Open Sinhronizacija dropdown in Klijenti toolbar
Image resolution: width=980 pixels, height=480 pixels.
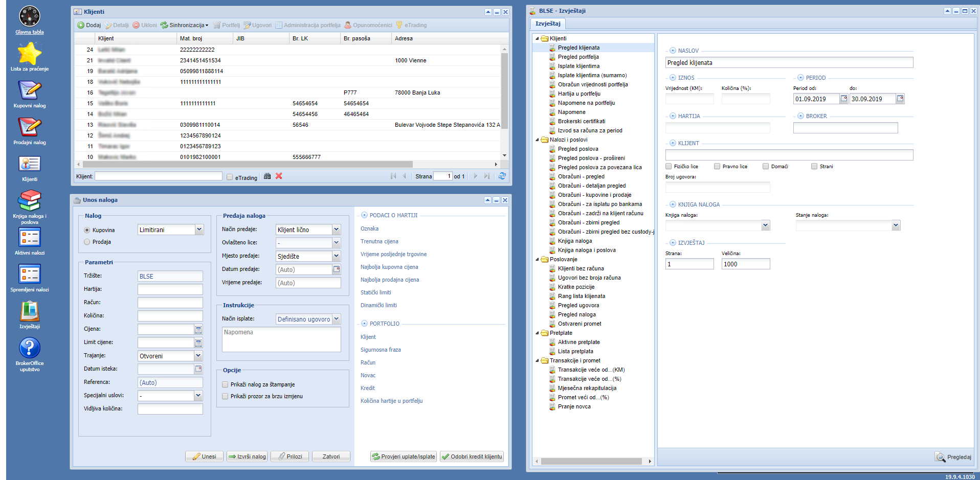click(x=184, y=25)
